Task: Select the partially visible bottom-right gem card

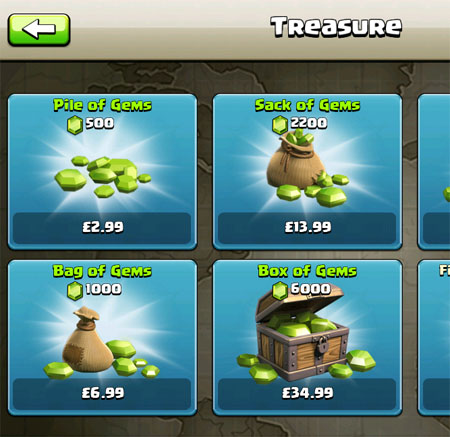Action: (x=434, y=338)
